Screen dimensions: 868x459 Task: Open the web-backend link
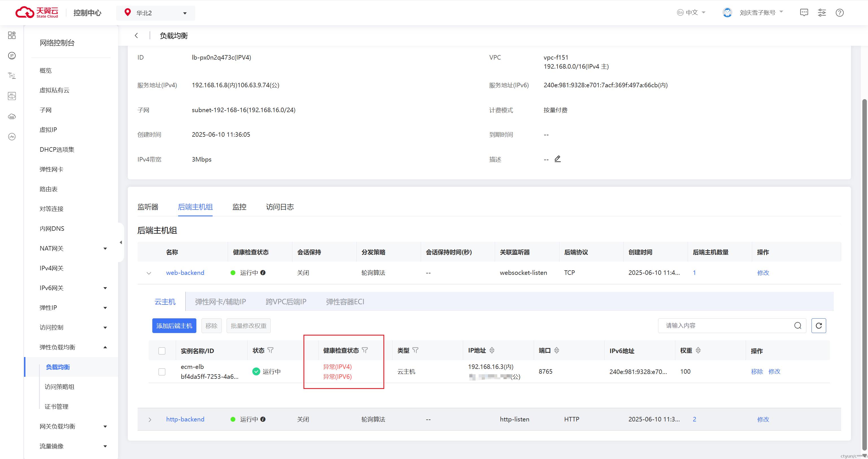tap(185, 273)
